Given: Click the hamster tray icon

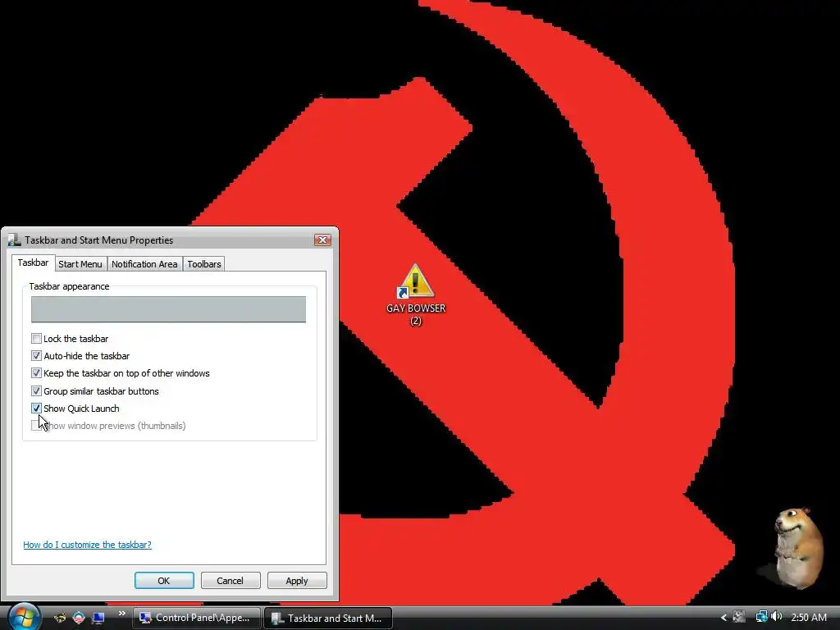Looking at the screenshot, I should 739,617.
